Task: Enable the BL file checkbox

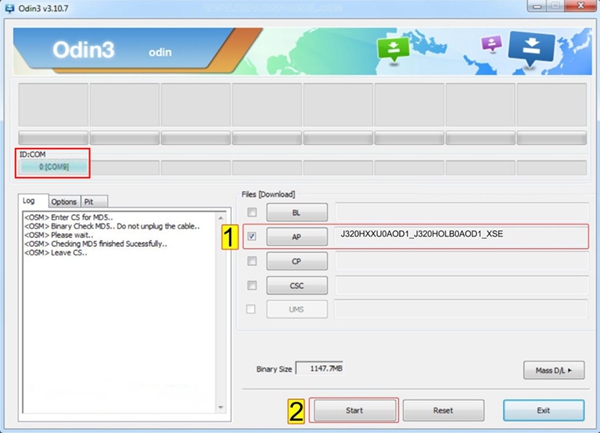Action: pyautogui.click(x=252, y=212)
